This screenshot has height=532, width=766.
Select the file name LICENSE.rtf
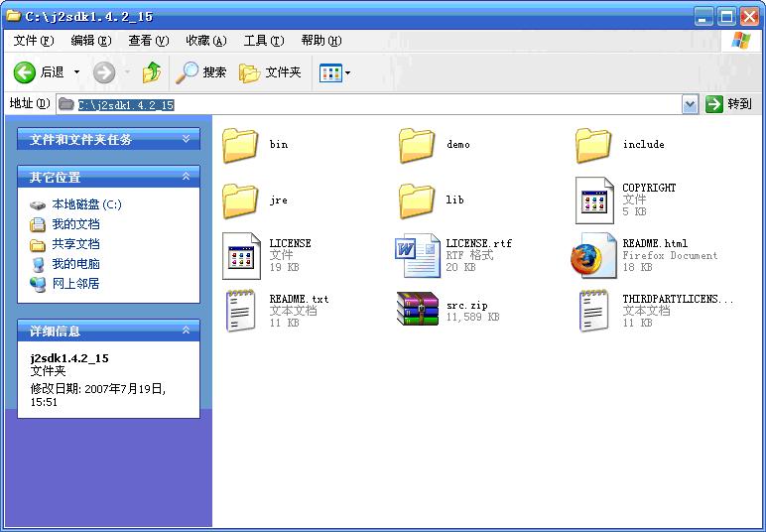coord(478,243)
